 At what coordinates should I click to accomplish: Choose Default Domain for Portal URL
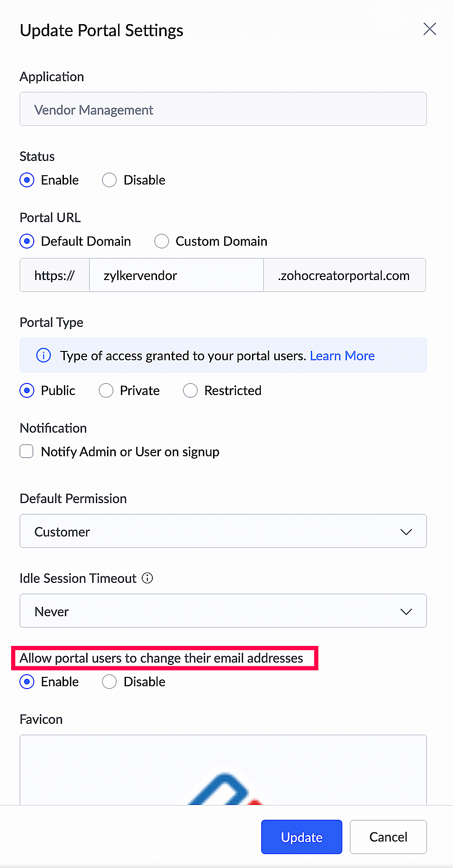pyautogui.click(x=27, y=241)
